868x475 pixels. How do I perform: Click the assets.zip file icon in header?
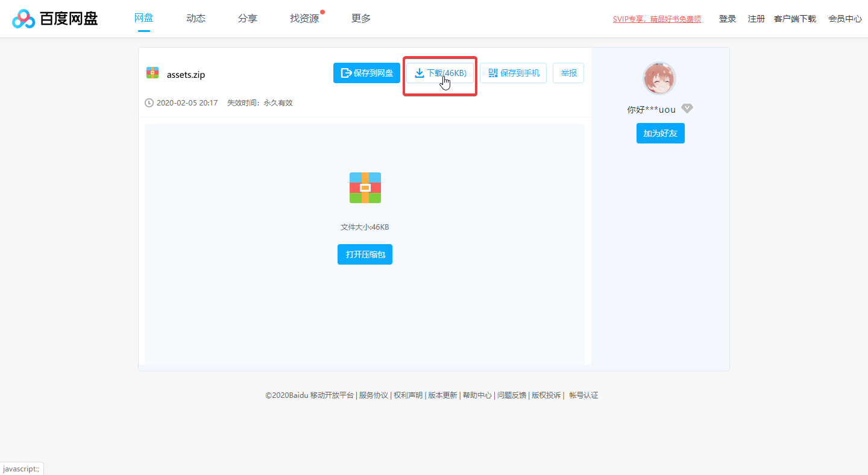(153, 73)
